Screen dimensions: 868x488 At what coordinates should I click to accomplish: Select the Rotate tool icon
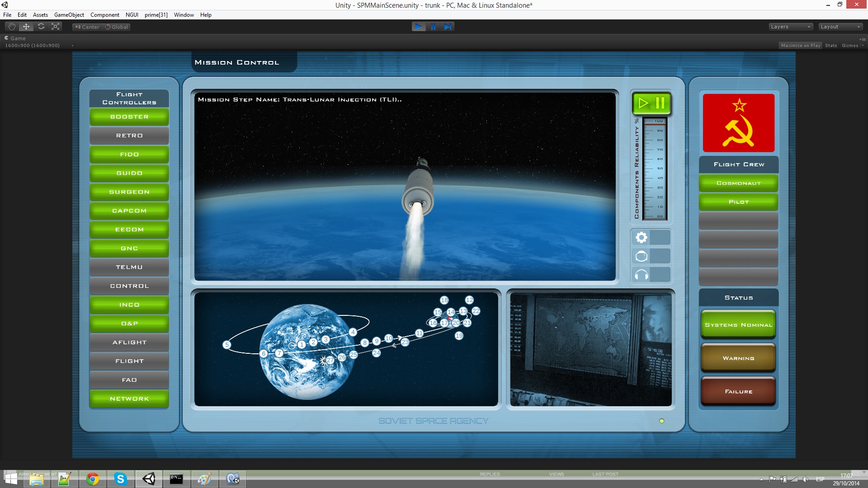tap(41, 27)
